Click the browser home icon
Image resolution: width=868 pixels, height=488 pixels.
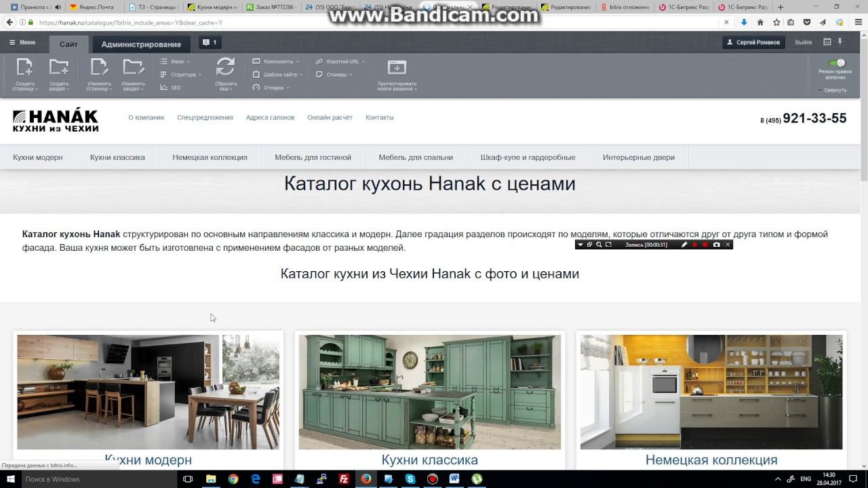(760, 22)
